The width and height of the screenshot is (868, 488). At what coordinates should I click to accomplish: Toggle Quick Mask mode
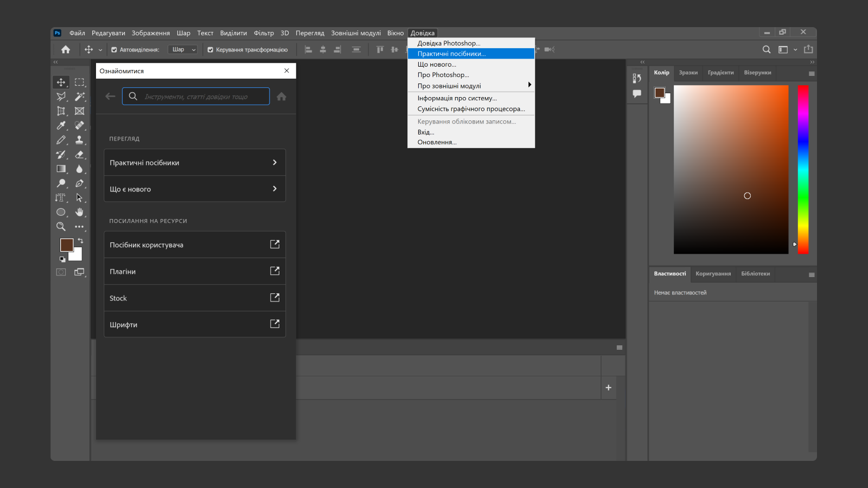point(61,272)
